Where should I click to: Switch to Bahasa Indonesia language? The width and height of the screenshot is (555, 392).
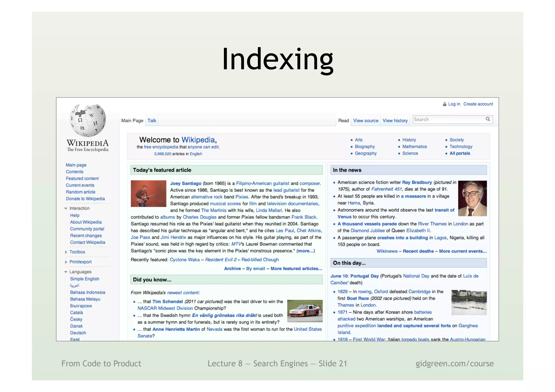(88, 293)
